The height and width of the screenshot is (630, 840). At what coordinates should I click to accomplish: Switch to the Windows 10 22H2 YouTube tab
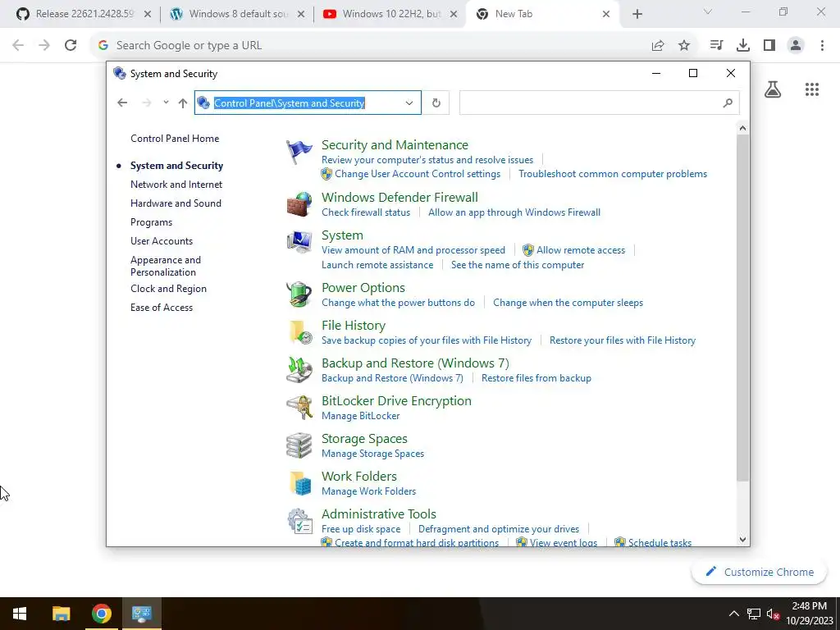pyautogui.click(x=390, y=14)
